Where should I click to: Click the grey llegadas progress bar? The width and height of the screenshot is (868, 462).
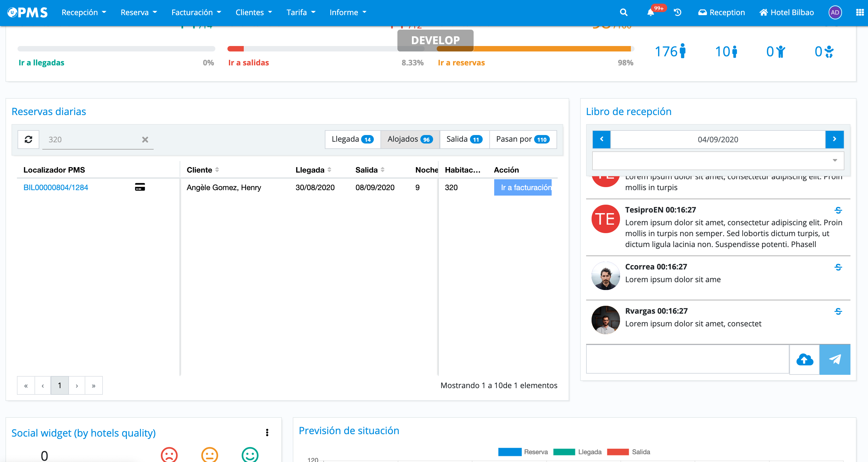(x=116, y=49)
